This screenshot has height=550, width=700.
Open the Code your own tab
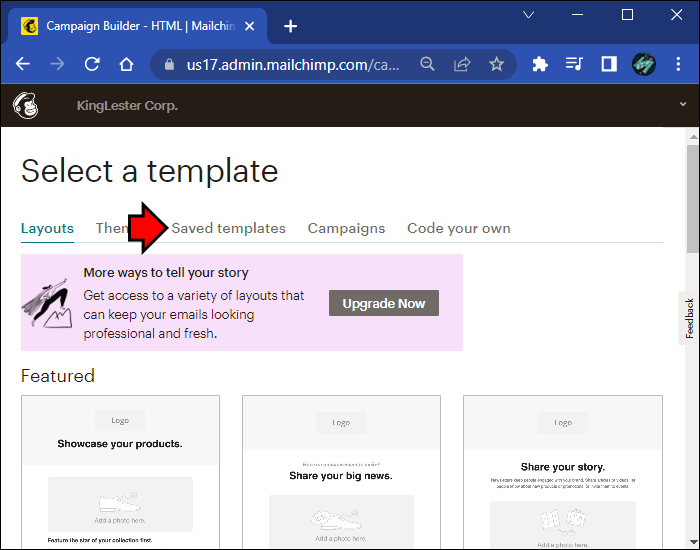(458, 228)
